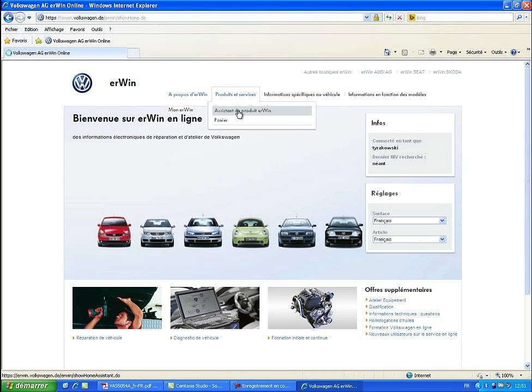Open Informations en fonction des modèles

click(387, 95)
